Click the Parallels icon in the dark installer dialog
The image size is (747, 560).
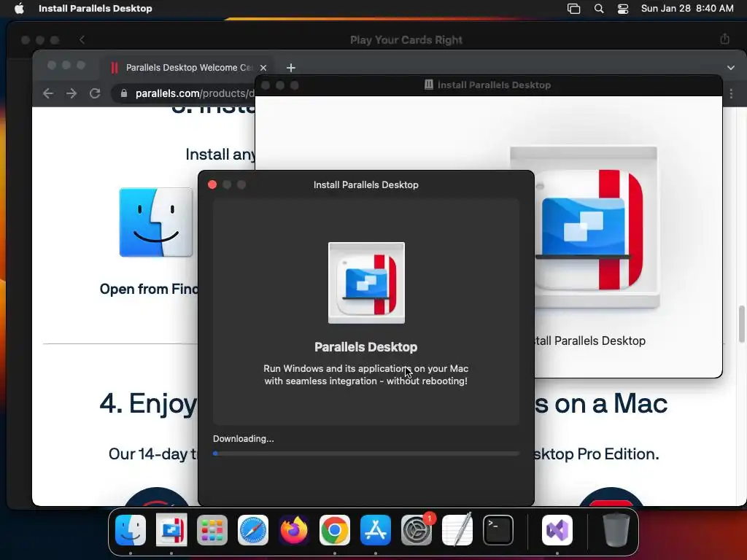(x=366, y=283)
